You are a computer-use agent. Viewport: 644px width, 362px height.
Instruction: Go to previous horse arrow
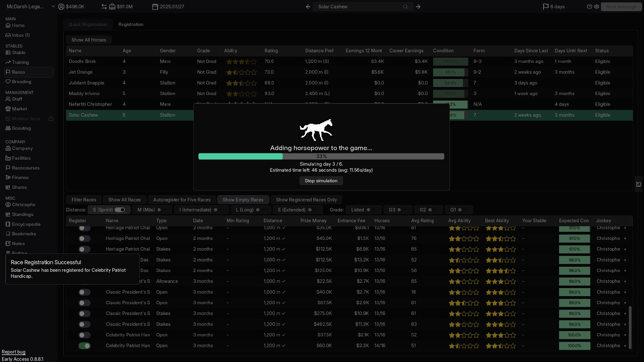click(x=308, y=7)
